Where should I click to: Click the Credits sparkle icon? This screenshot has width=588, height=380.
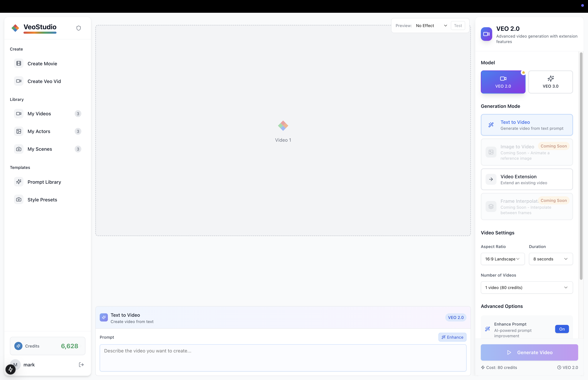tap(18, 346)
